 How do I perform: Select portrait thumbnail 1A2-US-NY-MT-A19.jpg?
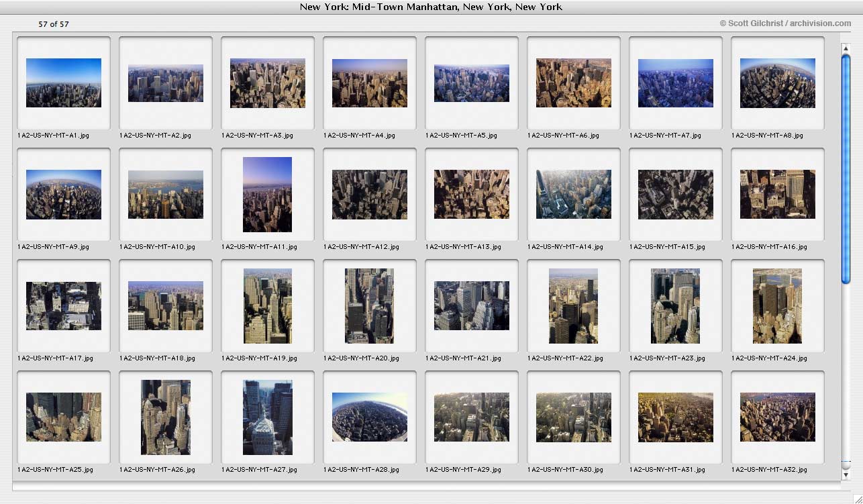coord(268,306)
